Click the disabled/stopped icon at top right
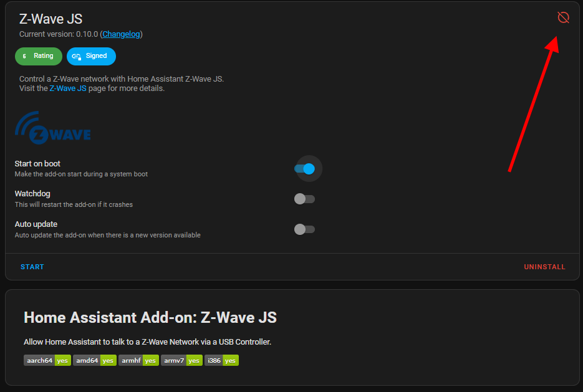This screenshot has width=583, height=392. tap(563, 17)
